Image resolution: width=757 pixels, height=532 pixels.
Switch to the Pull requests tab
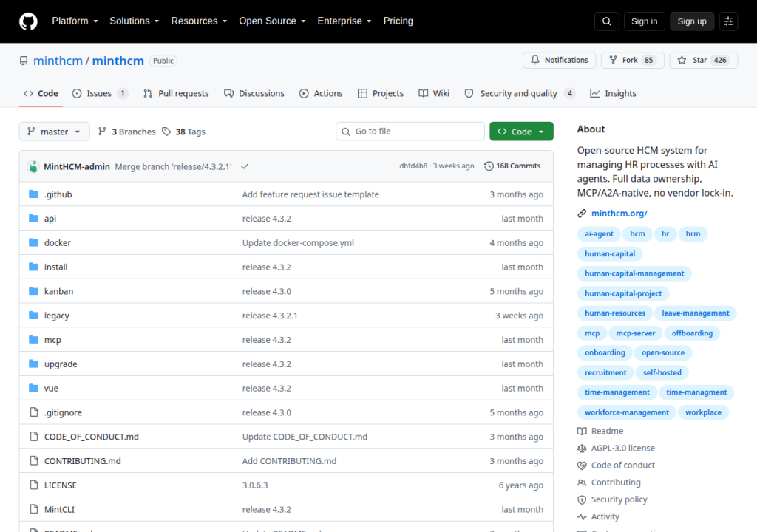coord(176,94)
